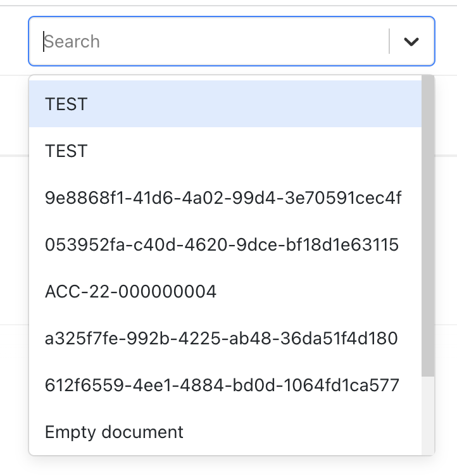This screenshot has height=476, width=457.
Task: Choose the last visible option, Empty document
Action: 115,432
